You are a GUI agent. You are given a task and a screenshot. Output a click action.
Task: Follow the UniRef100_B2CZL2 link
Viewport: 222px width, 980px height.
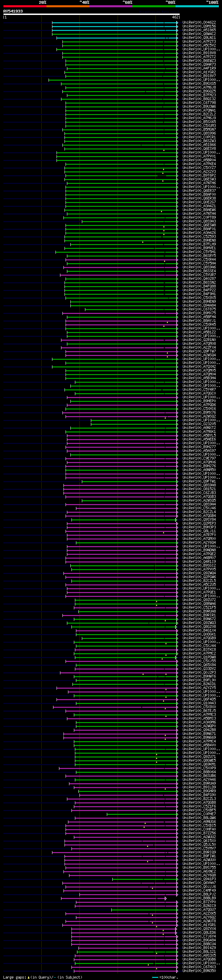[199, 114]
